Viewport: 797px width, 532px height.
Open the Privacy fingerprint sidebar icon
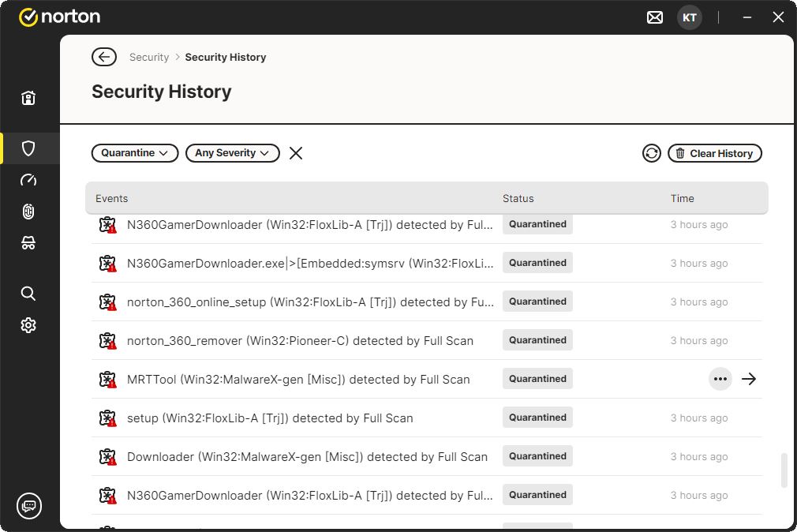point(28,212)
